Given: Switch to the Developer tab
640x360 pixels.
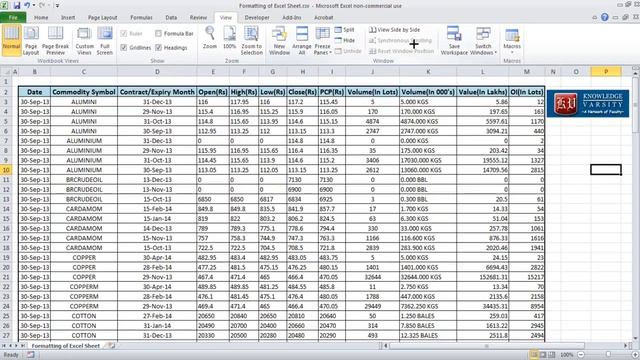Looking at the screenshot, I should 257,18.
